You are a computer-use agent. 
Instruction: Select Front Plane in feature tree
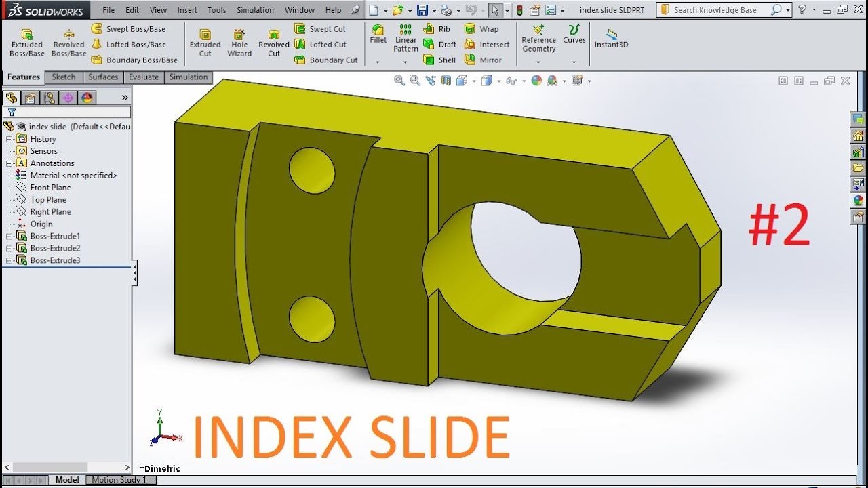[x=44, y=188]
